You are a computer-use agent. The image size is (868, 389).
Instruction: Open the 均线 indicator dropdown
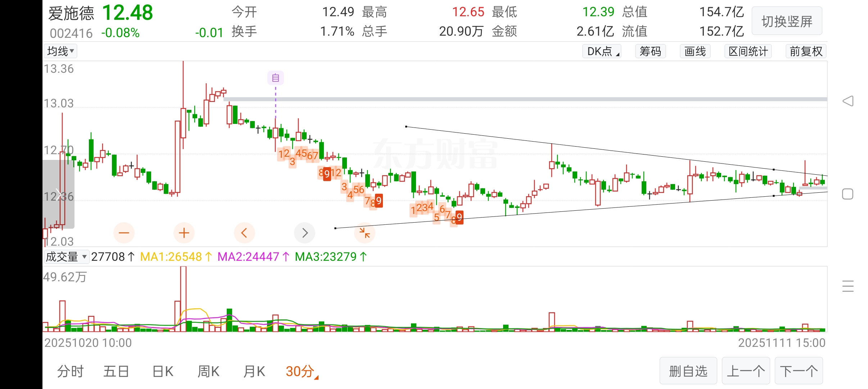tap(60, 51)
